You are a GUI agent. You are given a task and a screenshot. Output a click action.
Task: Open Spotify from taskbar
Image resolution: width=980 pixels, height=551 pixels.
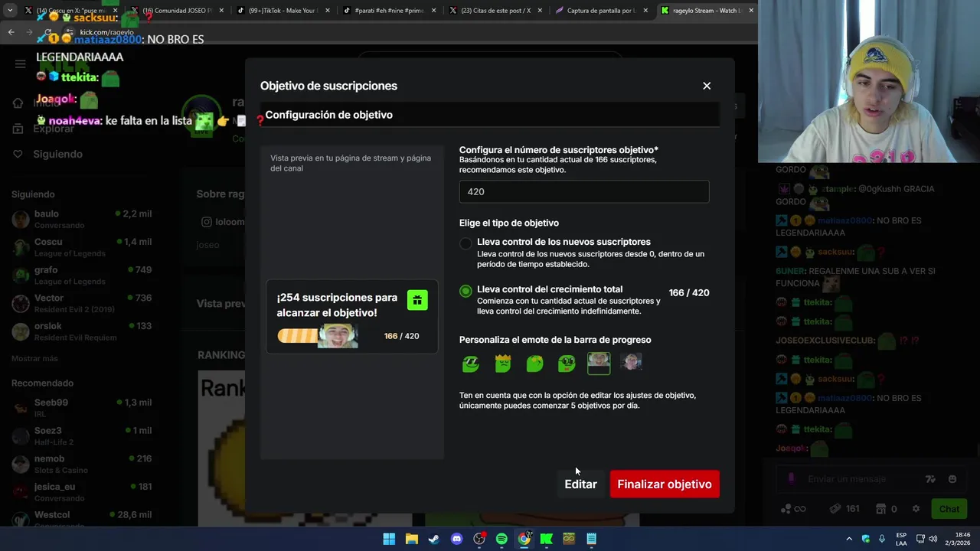(x=501, y=539)
